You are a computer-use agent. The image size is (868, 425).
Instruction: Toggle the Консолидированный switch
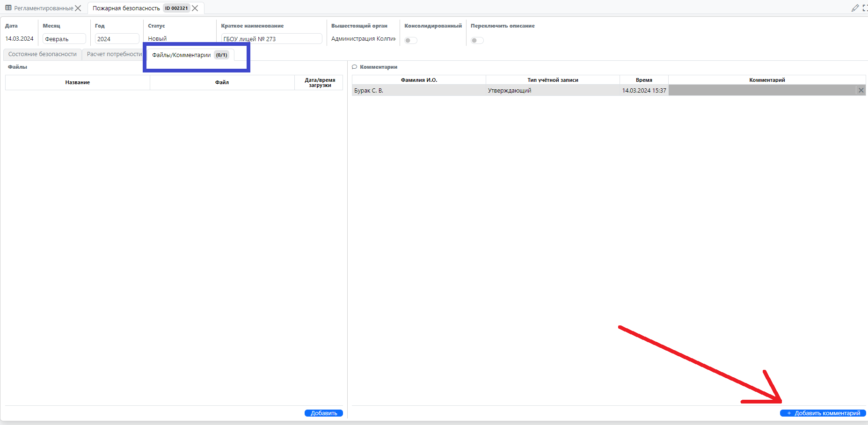coord(410,40)
